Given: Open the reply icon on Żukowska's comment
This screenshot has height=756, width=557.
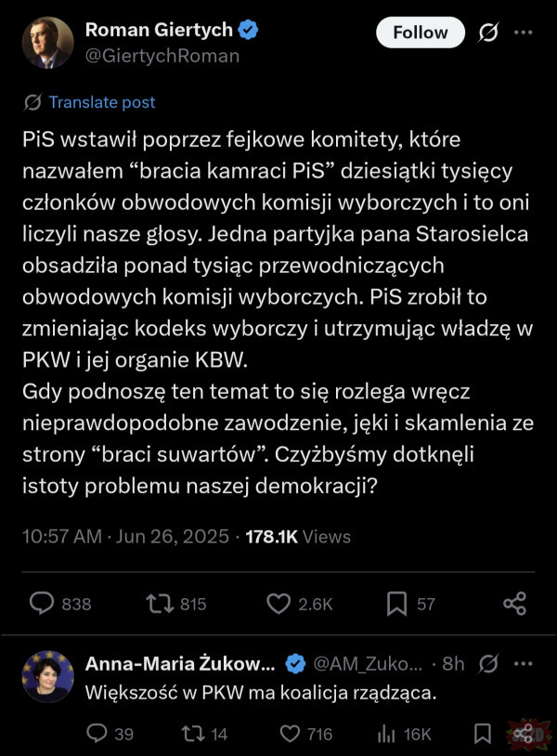Looking at the screenshot, I should tap(96, 734).
